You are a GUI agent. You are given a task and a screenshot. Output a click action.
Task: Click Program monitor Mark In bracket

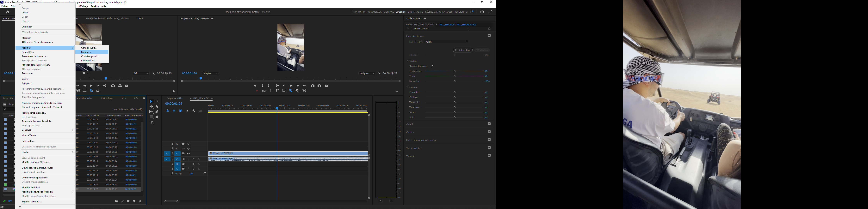263,86
